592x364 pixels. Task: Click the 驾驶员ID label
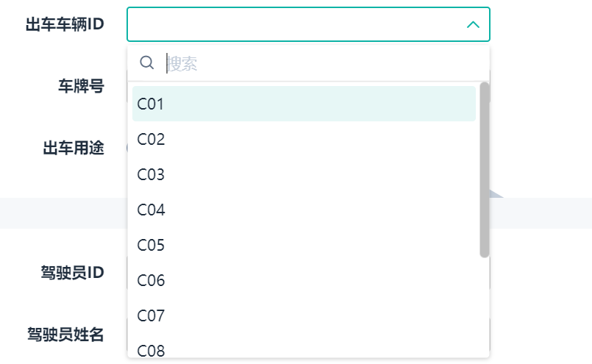point(71,273)
